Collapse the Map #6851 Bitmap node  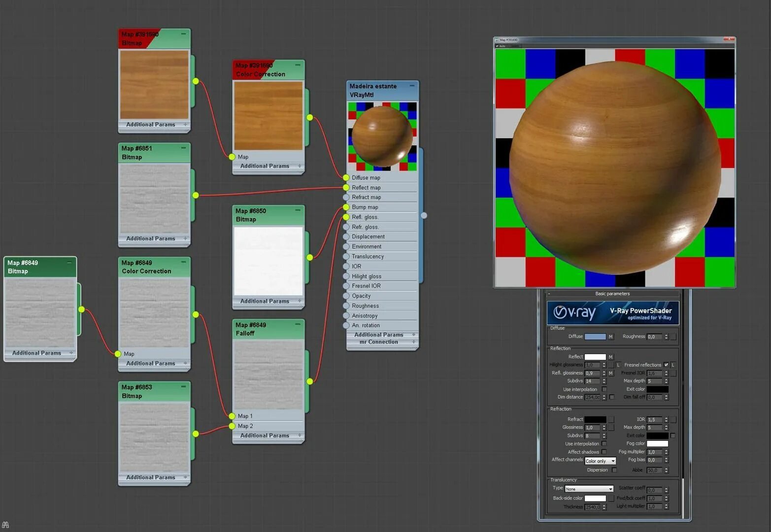pos(183,148)
